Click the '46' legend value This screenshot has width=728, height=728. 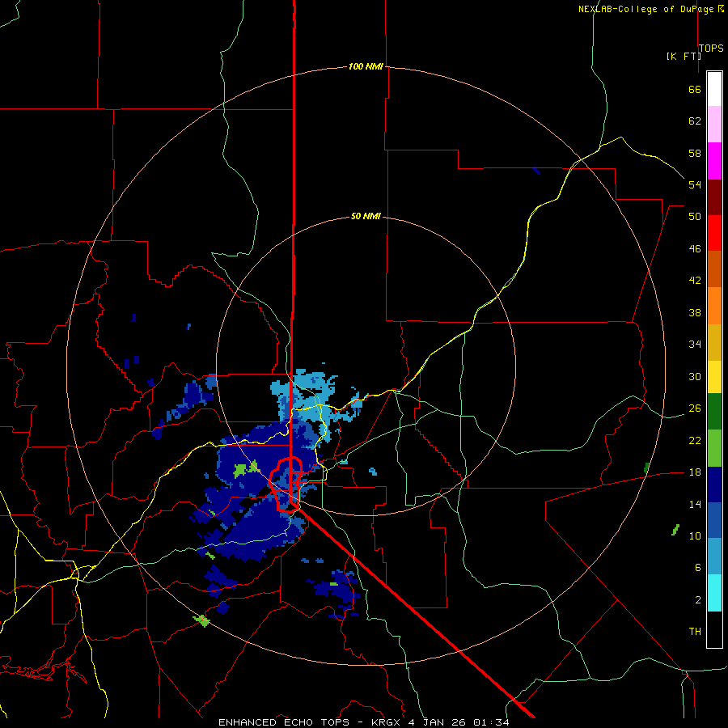pyautogui.click(x=695, y=249)
